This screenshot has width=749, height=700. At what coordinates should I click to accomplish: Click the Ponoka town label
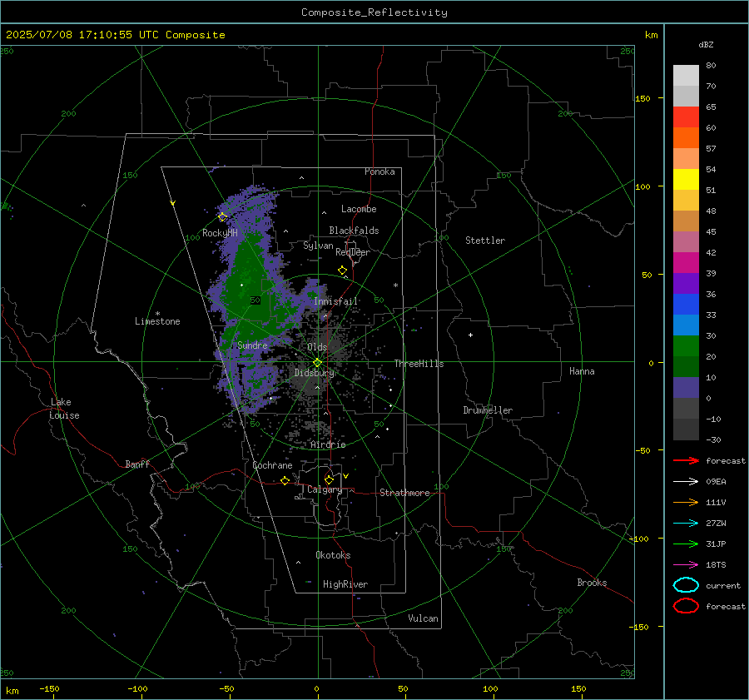[x=379, y=171]
